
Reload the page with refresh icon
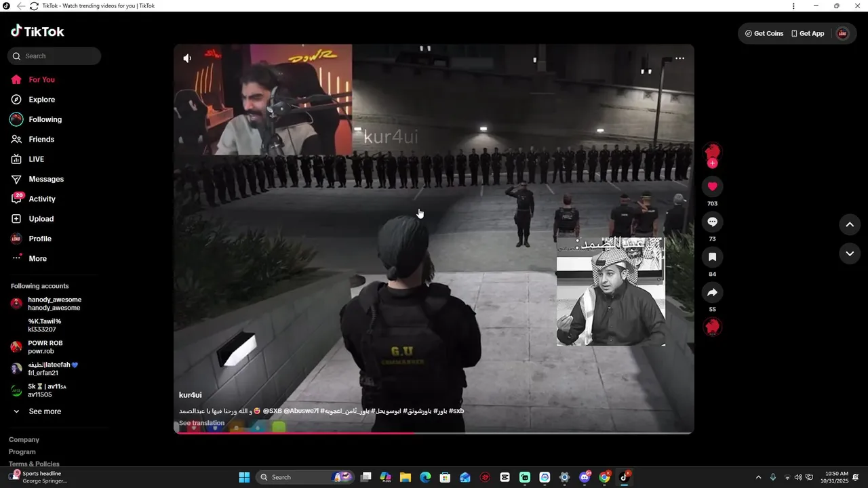pos(34,5)
